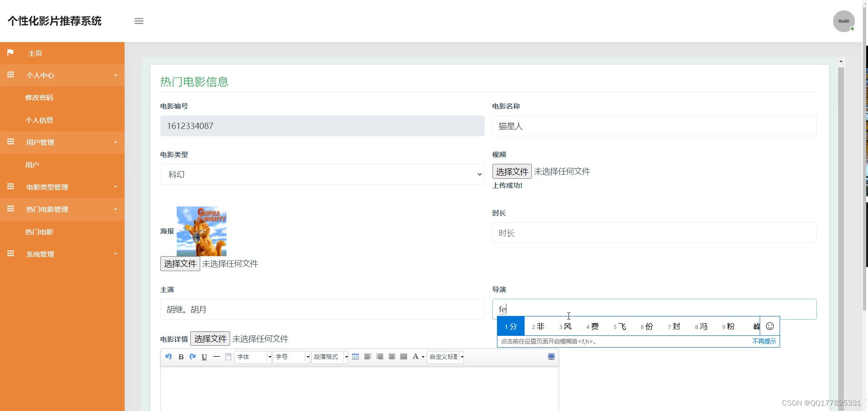This screenshot has width=868, height=411.
Task: Insert a horizontal rule in the editor
Action: [x=217, y=357]
